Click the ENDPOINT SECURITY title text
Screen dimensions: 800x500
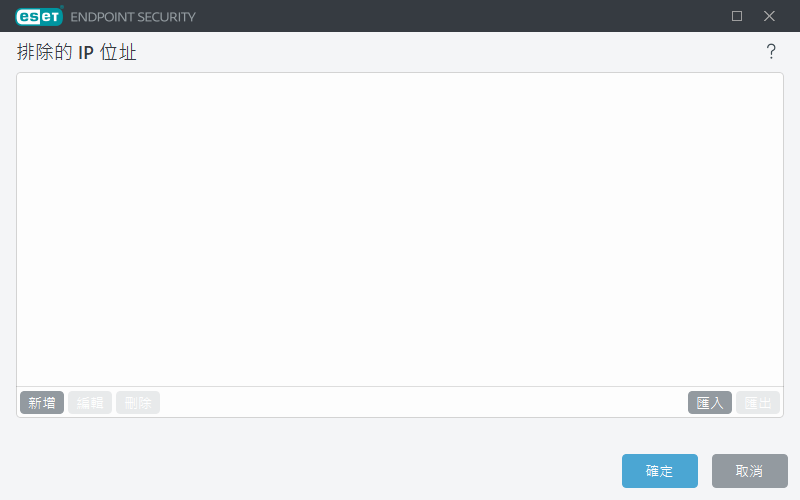click(133, 17)
